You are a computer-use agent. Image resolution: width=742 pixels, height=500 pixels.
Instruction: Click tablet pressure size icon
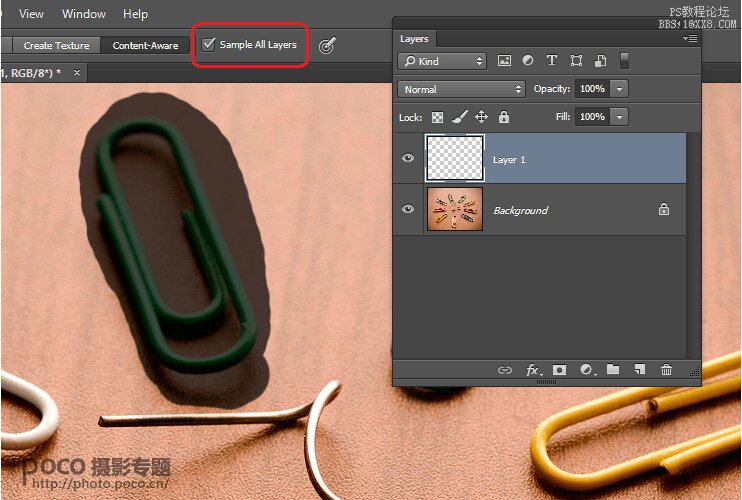click(x=327, y=45)
